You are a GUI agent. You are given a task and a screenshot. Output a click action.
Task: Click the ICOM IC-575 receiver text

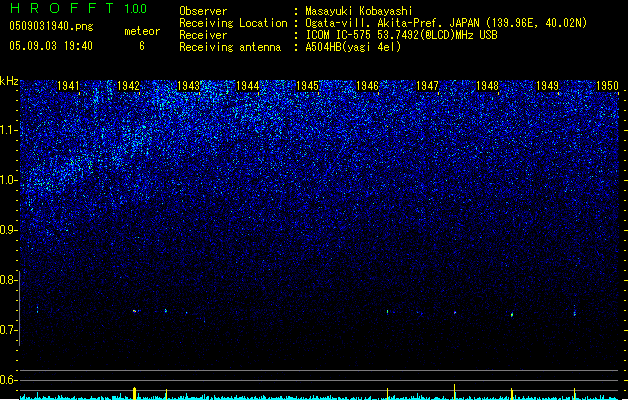click(401, 35)
